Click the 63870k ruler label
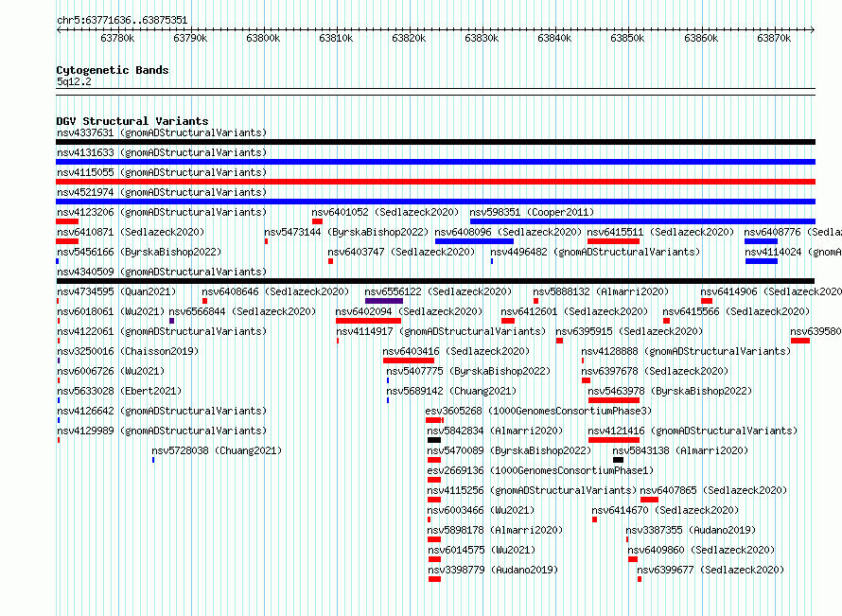Image resolution: width=842 pixels, height=616 pixels. [x=774, y=38]
